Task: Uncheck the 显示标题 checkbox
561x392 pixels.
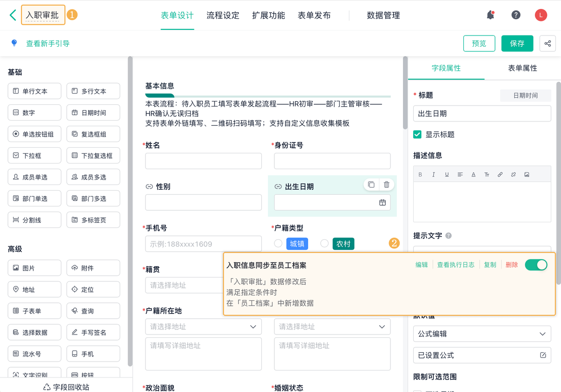Action: pyautogui.click(x=417, y=135)
